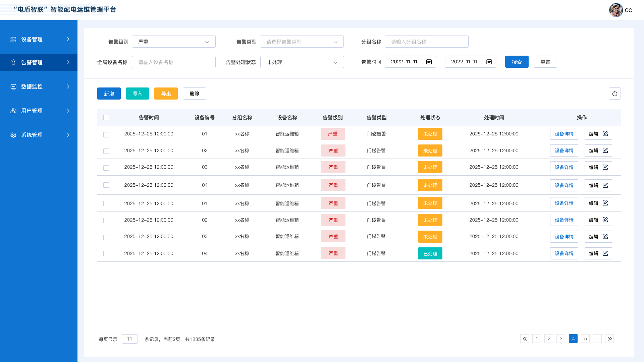The height and width of the screenshot is (362, 644).
Task: Click the edit pencil icon on the first row
Action: 605,133
